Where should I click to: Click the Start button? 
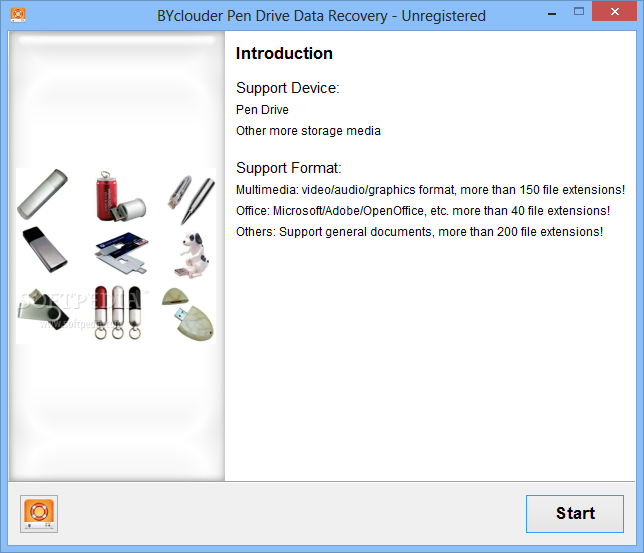(x=575, y=514)
